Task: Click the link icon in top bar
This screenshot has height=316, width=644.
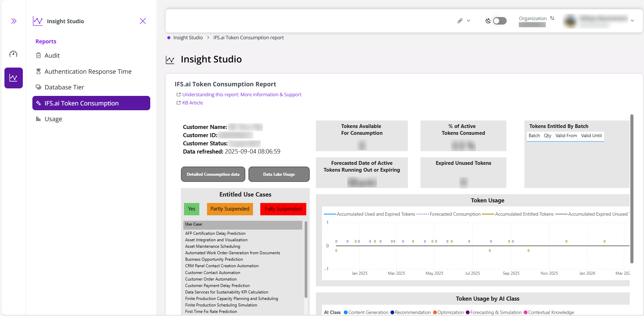Action: click(460, 21)
